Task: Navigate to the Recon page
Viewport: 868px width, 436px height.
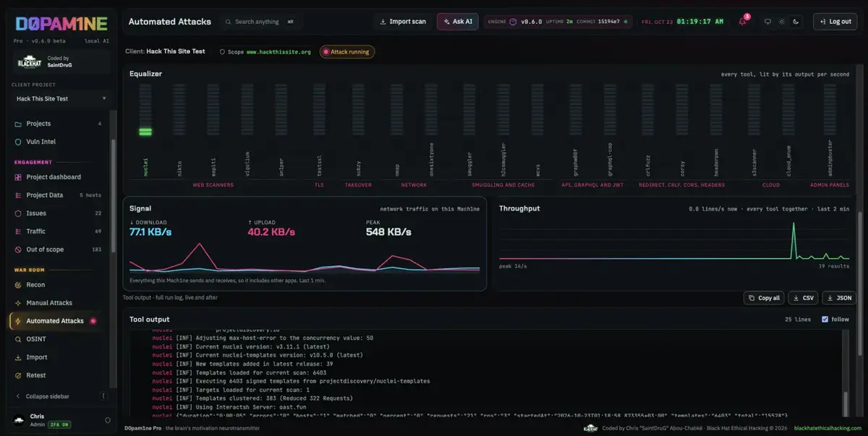Action: 59,285
